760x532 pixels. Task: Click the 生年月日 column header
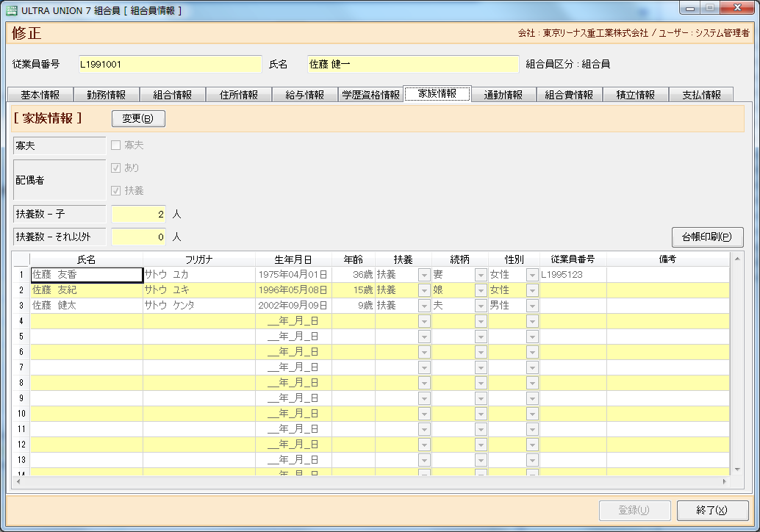tap(294, 259)
